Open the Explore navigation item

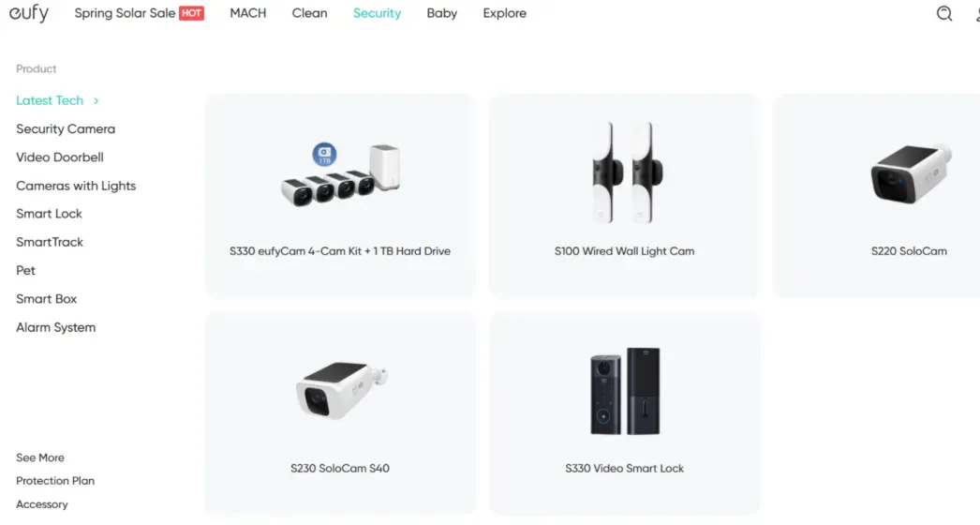(504, 13)
